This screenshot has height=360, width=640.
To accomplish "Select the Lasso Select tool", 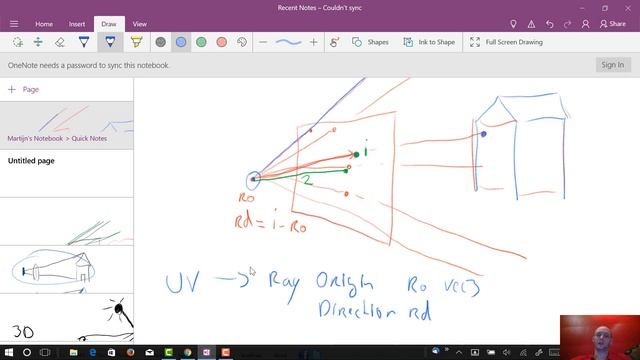I will [x=18, y=42].
